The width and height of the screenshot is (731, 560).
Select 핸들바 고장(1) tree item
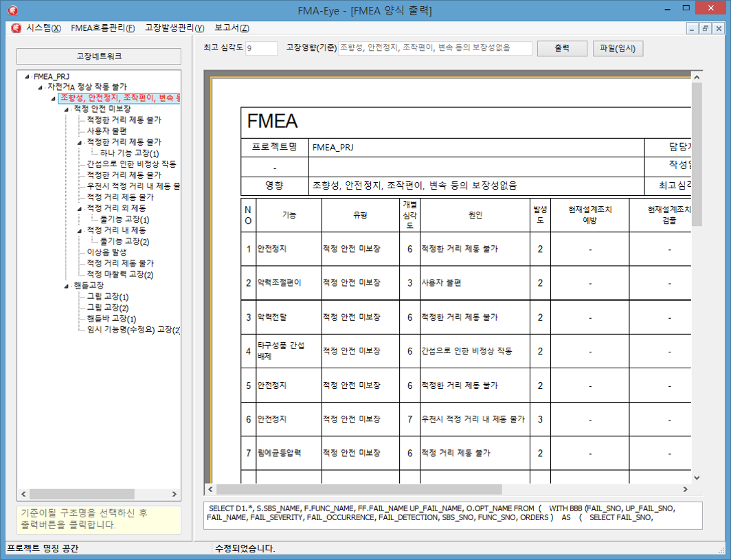[111, 319]
